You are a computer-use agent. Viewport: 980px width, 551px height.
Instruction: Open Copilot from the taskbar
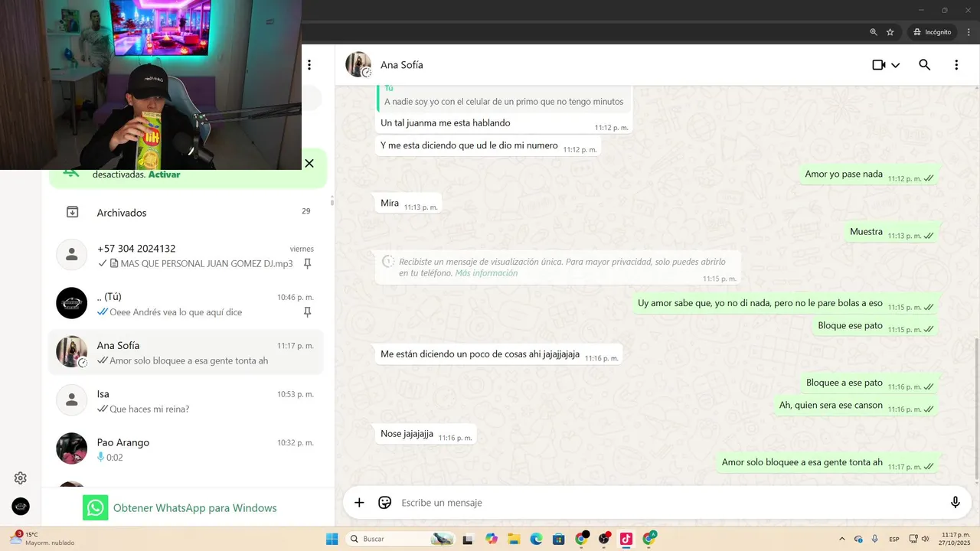(492, 539)
